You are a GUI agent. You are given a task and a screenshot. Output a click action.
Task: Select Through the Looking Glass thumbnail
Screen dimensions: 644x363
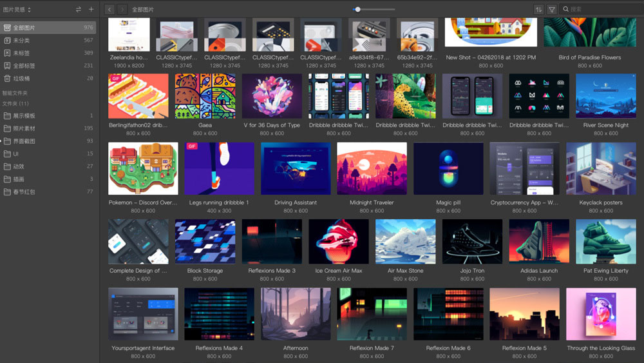601,314
